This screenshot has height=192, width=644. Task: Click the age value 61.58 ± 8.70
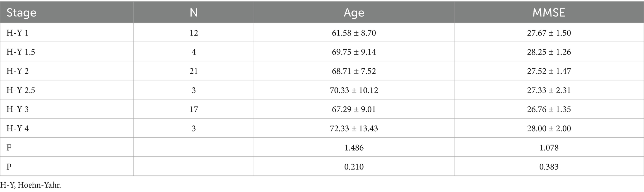[354, 33]
